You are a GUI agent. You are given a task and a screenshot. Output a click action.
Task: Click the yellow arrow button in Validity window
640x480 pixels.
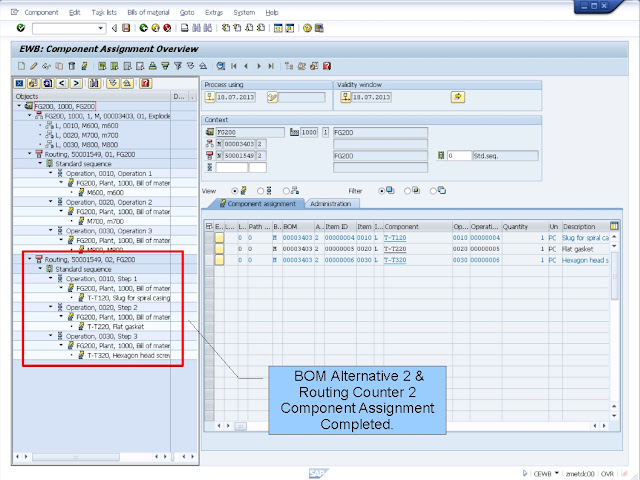(x=458, y=97)
